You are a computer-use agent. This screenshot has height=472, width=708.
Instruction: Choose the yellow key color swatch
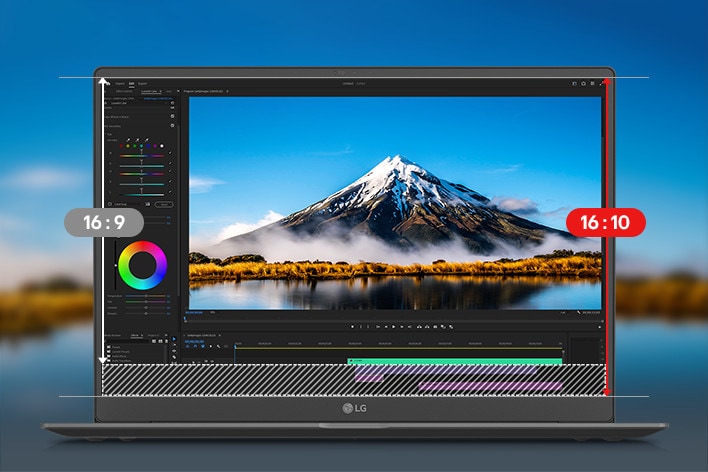(x=128, y=146)
